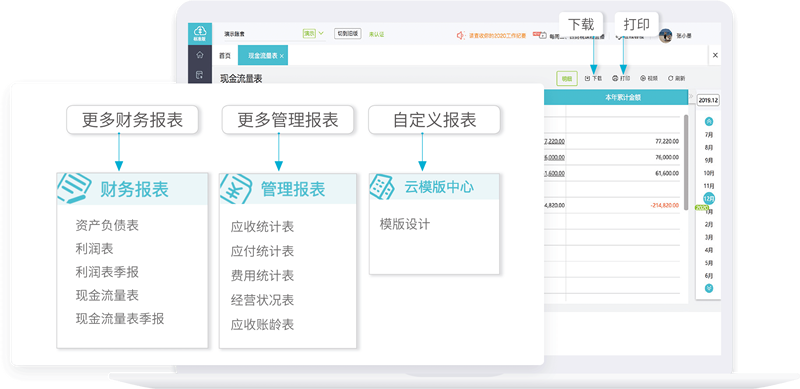Click the 财务报表 card title
The height and width of the screenshot is (389, 800).
135,189
